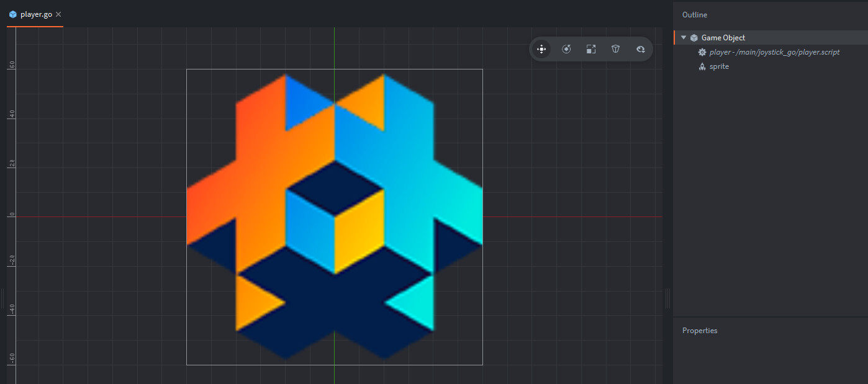Screen dimensions: 868x384
Task: Click the Outline panel header
Action: click(x=695, y=15)
